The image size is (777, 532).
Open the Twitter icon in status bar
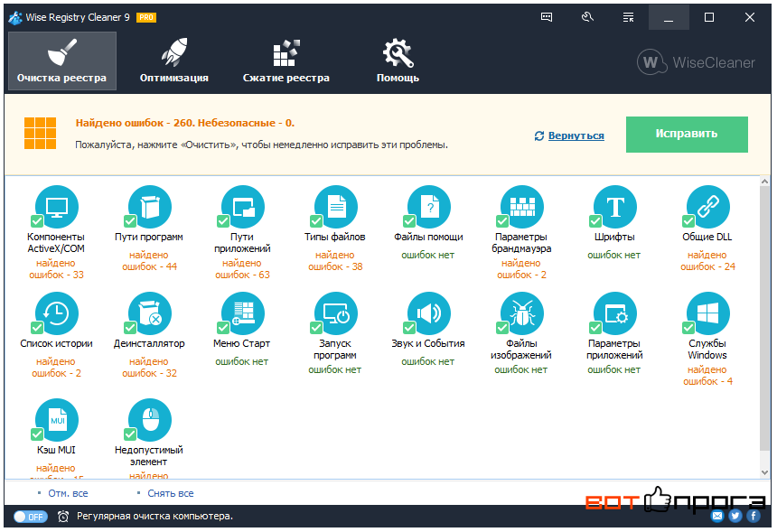click(x=735, y=516)
